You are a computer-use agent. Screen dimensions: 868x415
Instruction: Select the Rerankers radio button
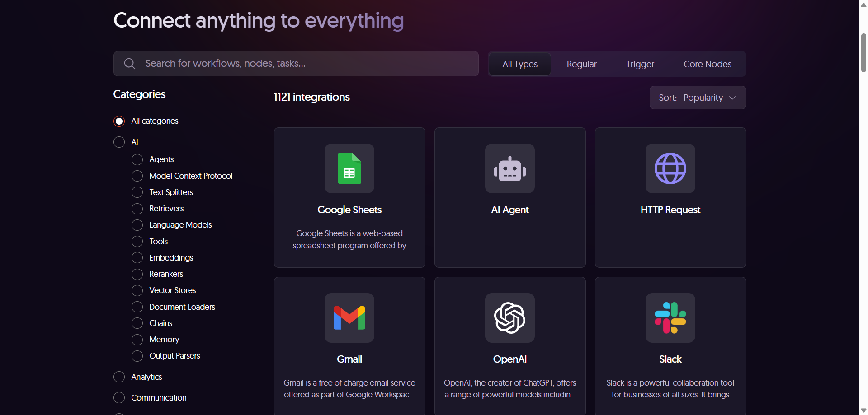137,274
